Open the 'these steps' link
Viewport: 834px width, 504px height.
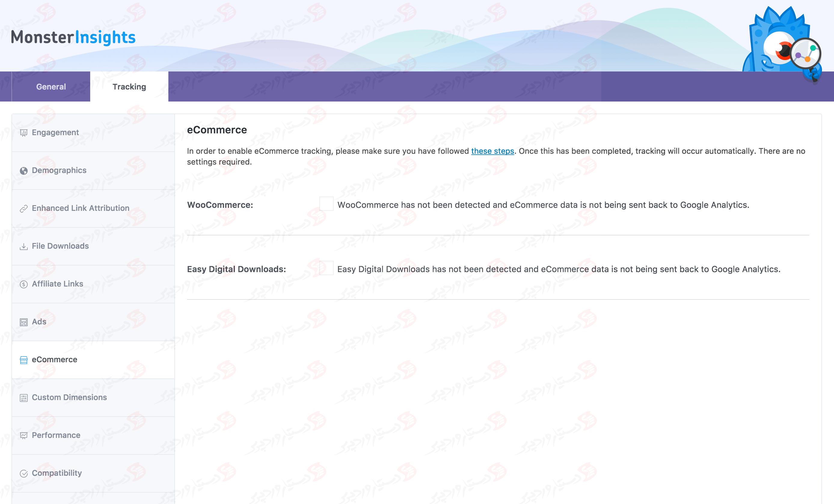coord(492,151)
